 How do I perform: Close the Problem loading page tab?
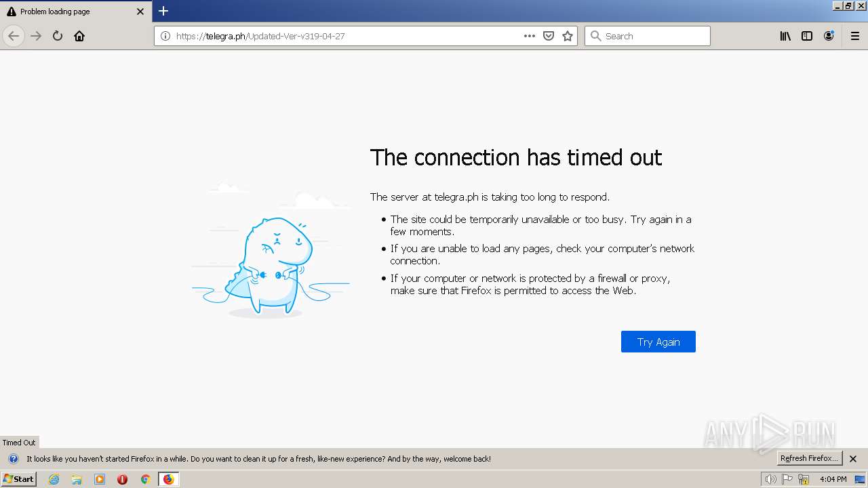tap(140, 12)
